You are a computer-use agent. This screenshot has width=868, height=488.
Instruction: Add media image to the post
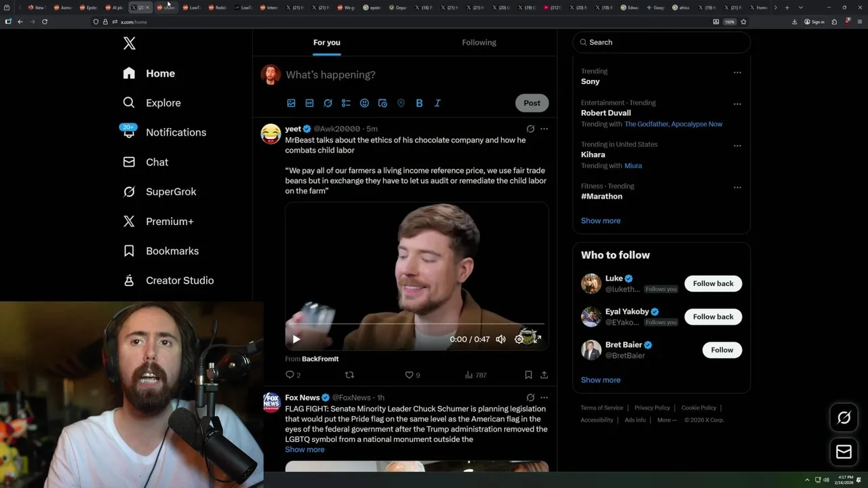pos(291,103)
